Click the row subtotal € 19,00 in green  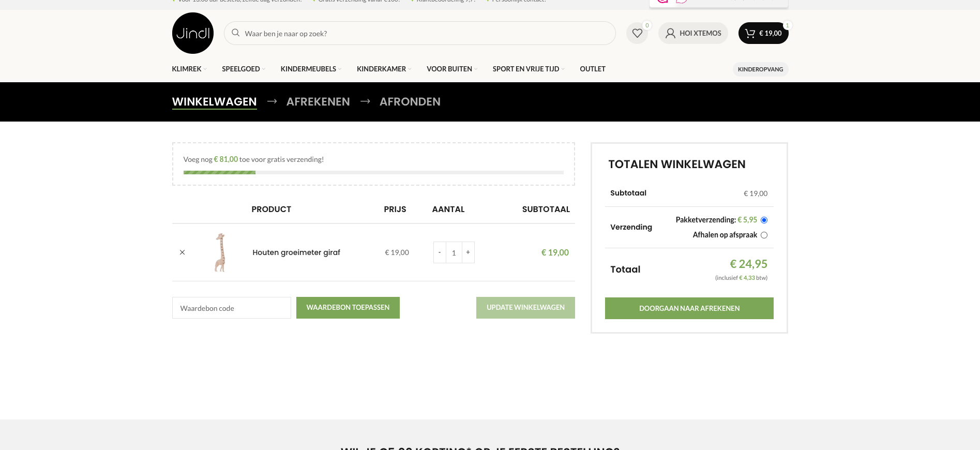point(555,252)
